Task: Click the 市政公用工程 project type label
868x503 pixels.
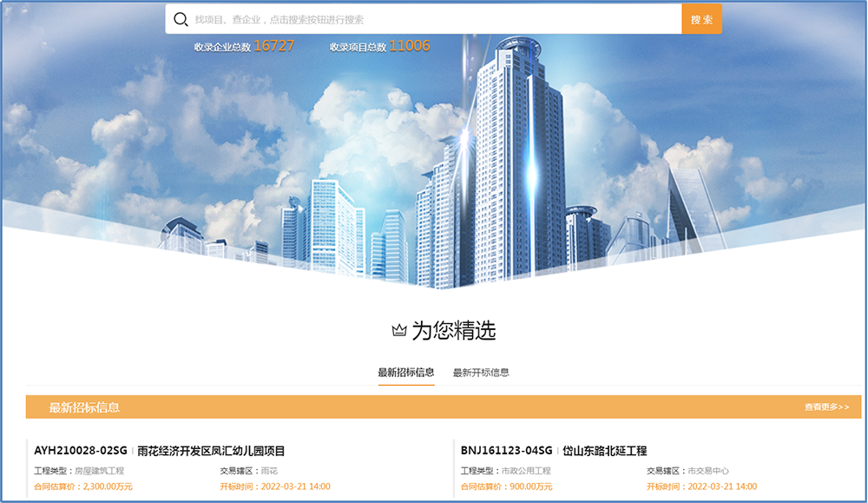Action: 526,471
